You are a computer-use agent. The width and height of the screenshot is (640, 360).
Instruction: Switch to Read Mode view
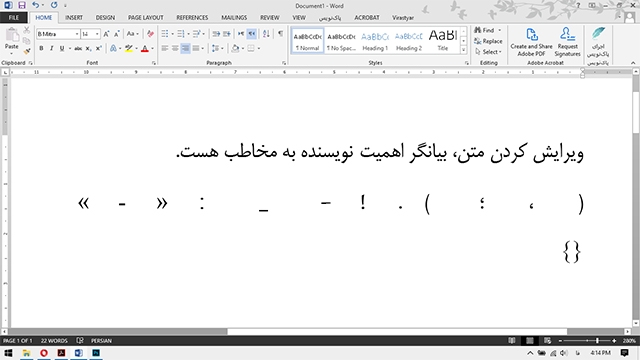[x=511, y=340]
